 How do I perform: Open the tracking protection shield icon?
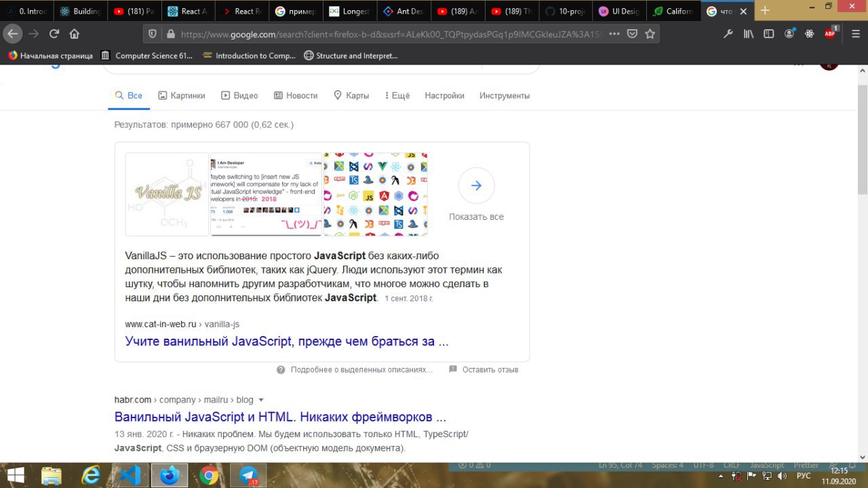point(153,33)
